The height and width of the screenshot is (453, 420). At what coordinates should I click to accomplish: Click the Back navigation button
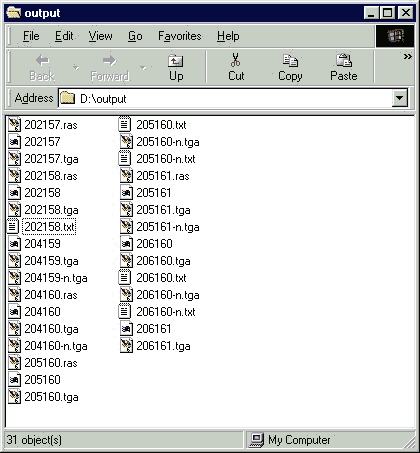pos(42,68)
